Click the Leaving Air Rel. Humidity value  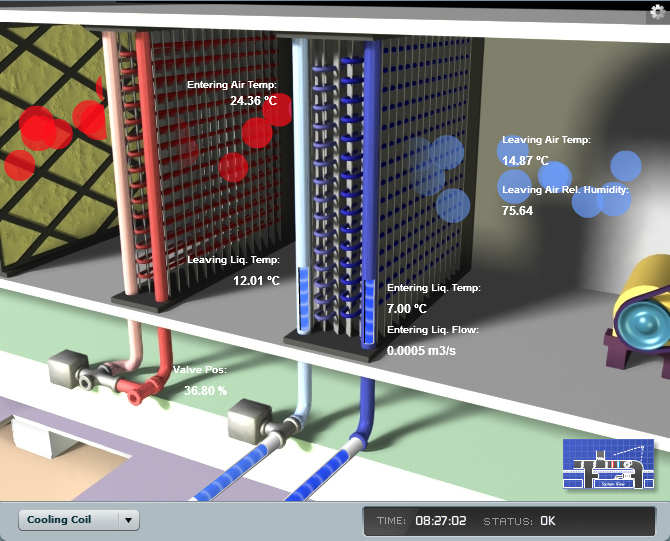click(518, 210)
